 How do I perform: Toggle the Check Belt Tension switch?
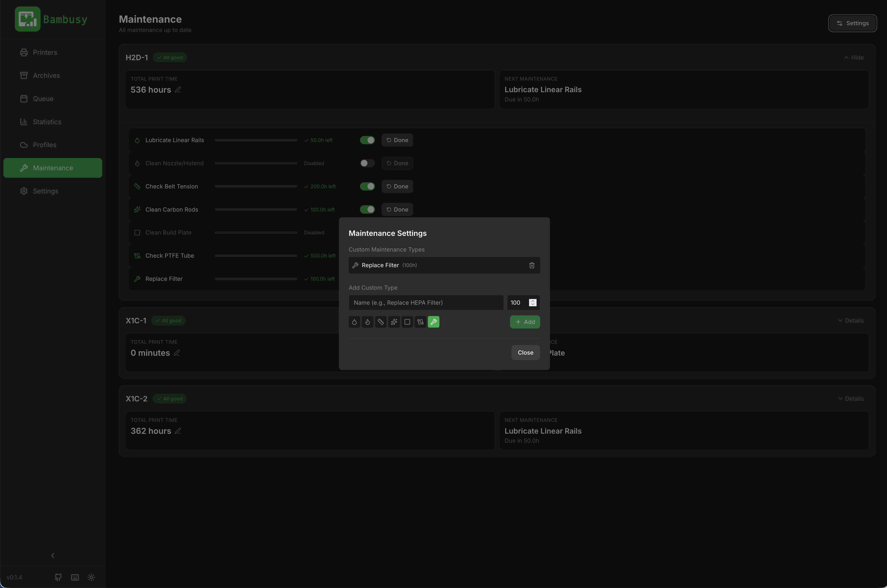click(x=367, y=186)
